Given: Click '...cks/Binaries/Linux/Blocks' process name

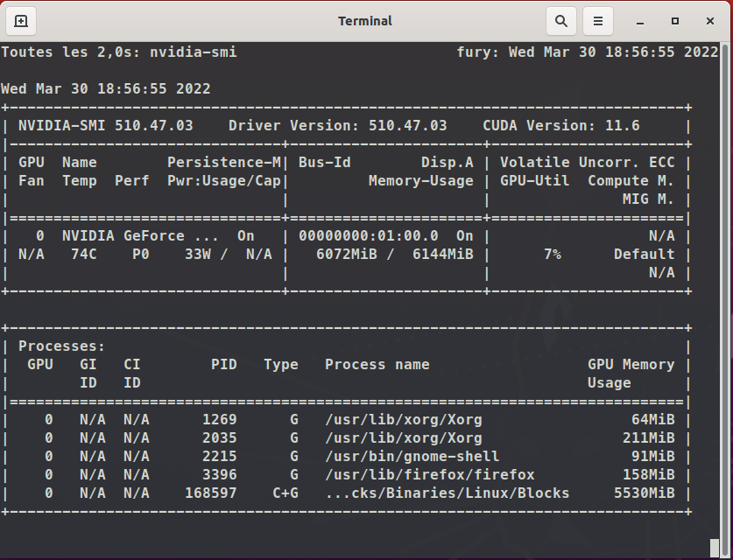Looking at the screenshot, I should (x=448, y=493).
